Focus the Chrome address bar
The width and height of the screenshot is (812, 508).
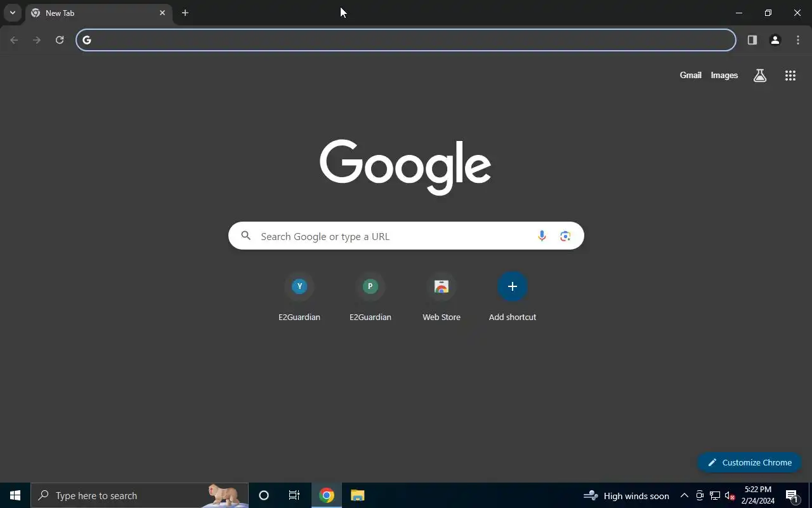click(x=406, y=40)
